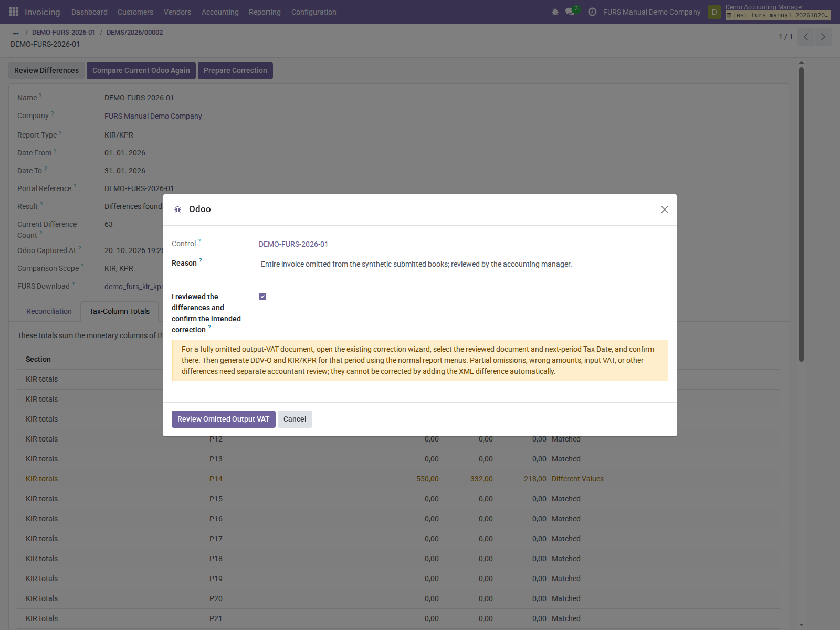
Task: Open FURS Manual Demo Company switcher
Action: pyautogui.click(x=652, y=12)
